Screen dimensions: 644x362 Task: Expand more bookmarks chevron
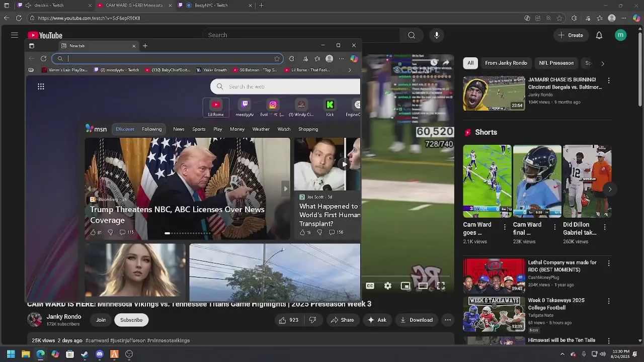pos(350,70)
